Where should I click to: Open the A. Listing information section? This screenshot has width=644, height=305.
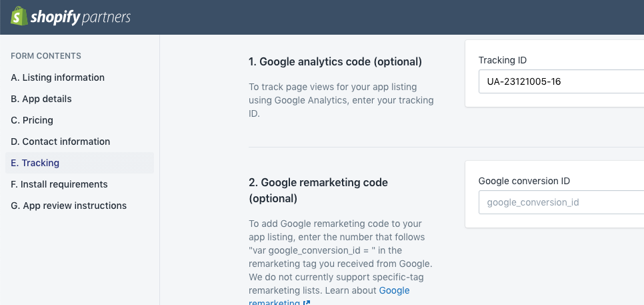tap(57, 77)
